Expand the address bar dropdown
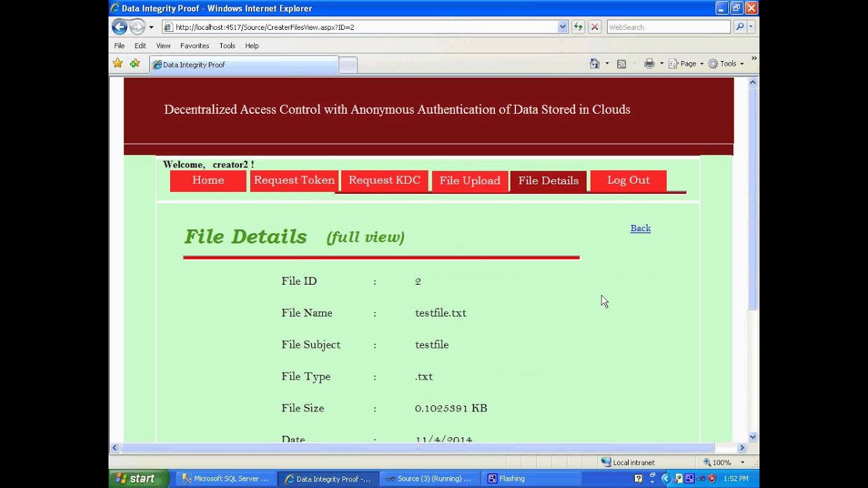868x488 pixels. tap(563, 27)
